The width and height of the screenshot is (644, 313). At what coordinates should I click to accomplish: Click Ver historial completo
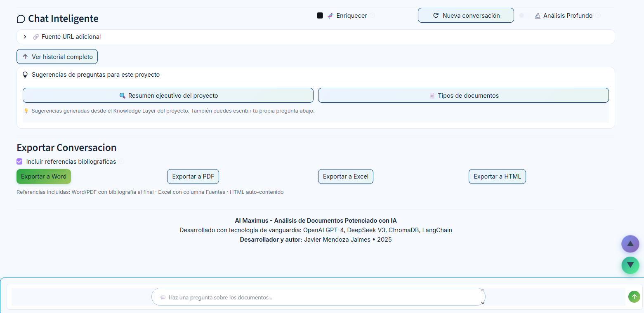[x=57, y=57]
